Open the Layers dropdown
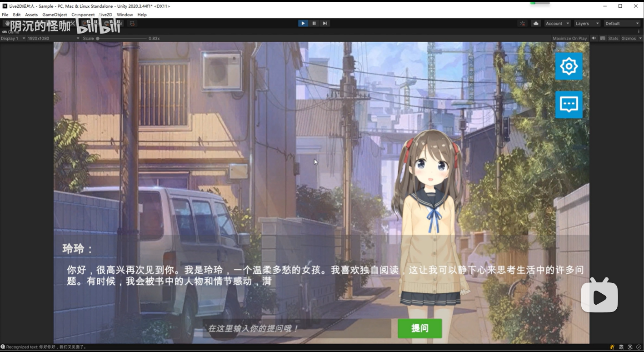This screenshot has width=644, height=352. click(587, 23)
